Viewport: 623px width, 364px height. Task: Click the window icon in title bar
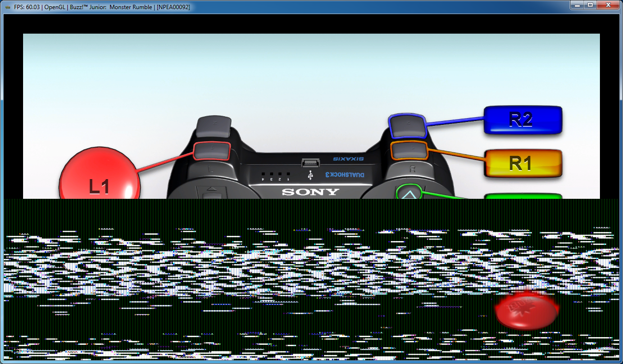pos(7,7)
